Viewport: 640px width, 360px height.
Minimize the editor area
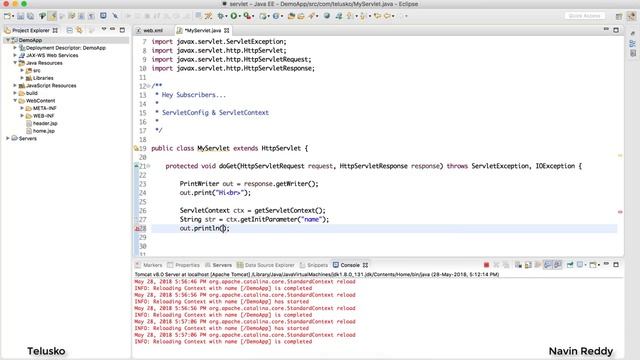606,29
